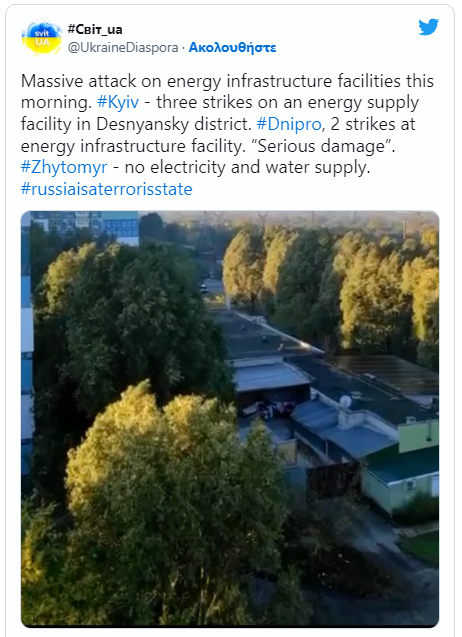Image resolution: width=462 pixels, height=637 pixels.
Task: Open the svit UA profile avatar
Action: (x=41, y=38)
